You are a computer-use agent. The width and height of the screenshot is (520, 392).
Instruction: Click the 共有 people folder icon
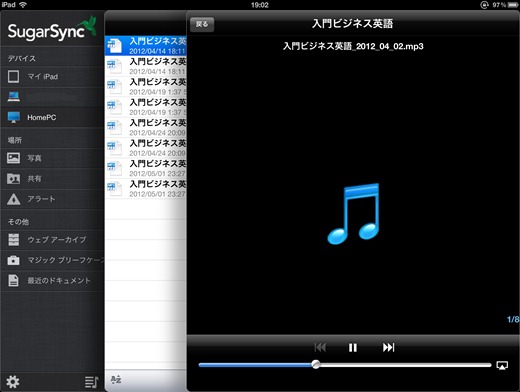[x=13, y=179]
